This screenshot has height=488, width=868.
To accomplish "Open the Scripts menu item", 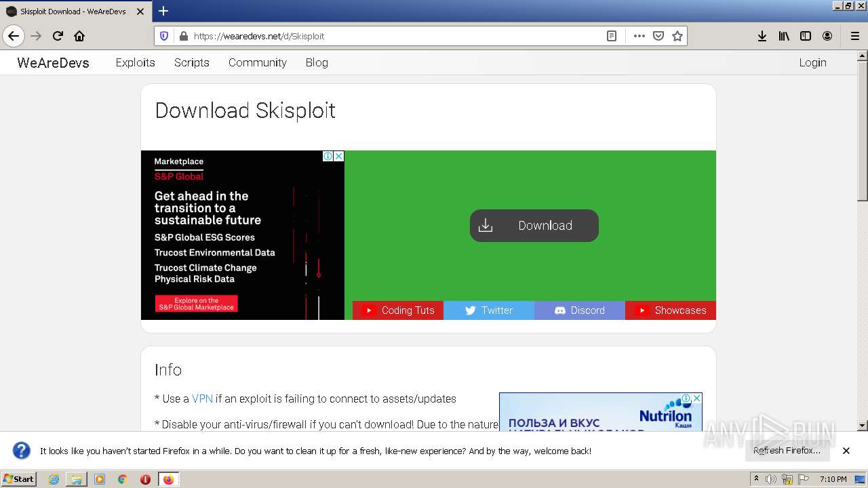I will [x=191, y=62].
